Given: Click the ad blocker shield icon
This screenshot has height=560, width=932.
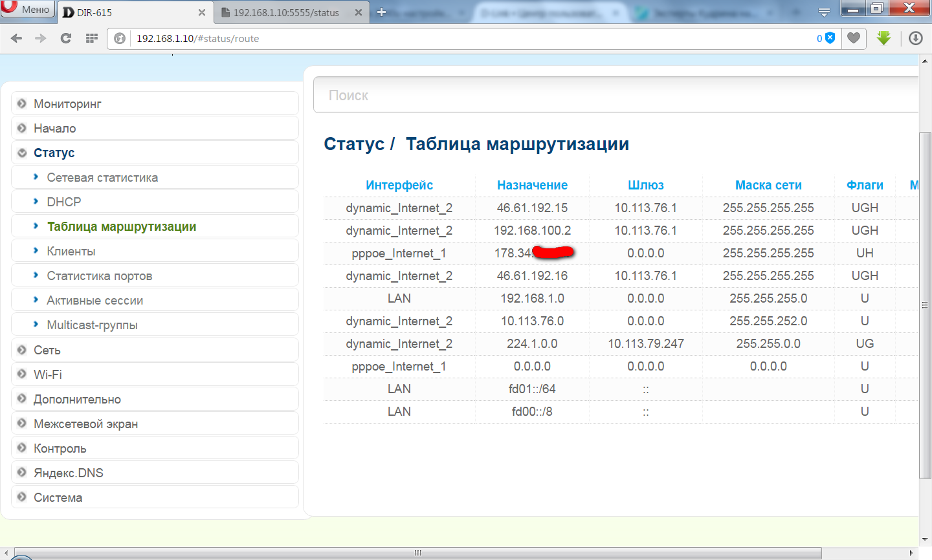Looking at the screenshot, I should click(830, 38).
